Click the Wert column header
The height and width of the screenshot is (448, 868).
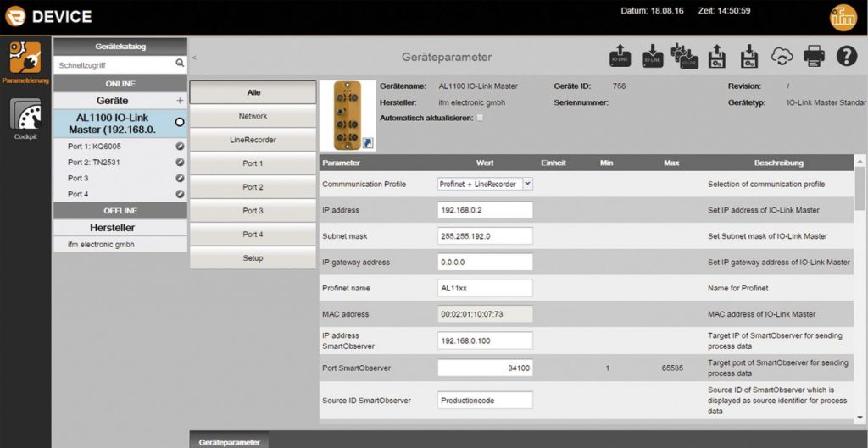click(485, 163)
